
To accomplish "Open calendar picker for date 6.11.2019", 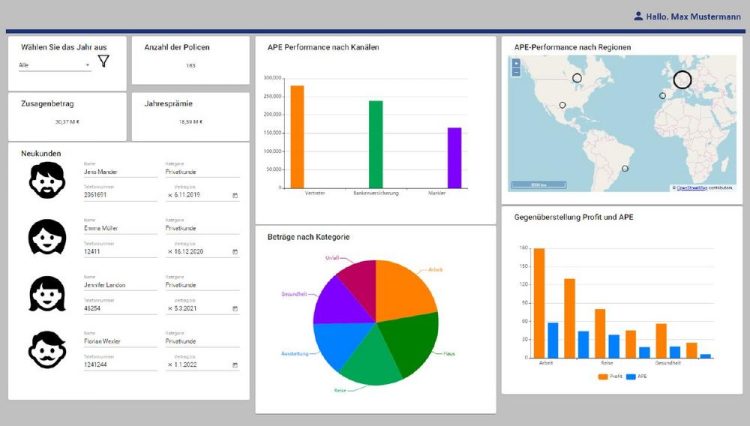I will pos(235,195).
